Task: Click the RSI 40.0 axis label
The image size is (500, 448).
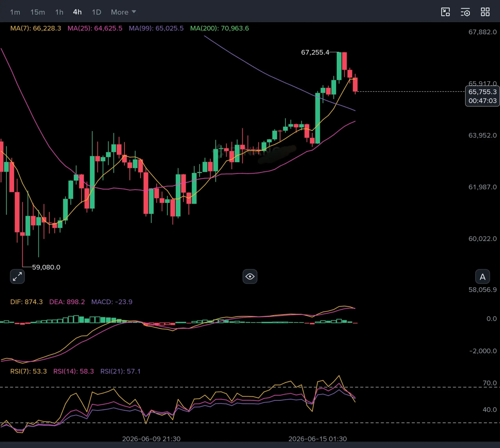Action: (x=490, y=410)
